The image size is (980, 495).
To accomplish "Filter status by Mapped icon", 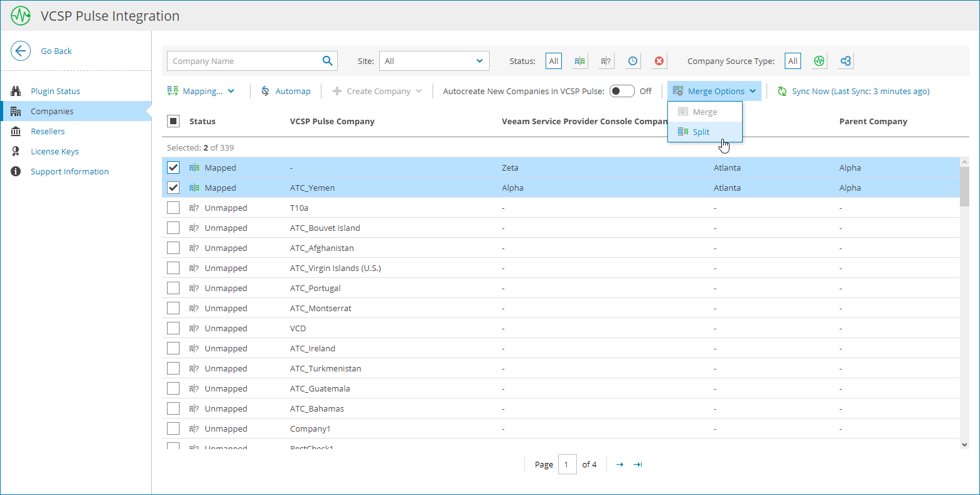I will pos(580,61).
